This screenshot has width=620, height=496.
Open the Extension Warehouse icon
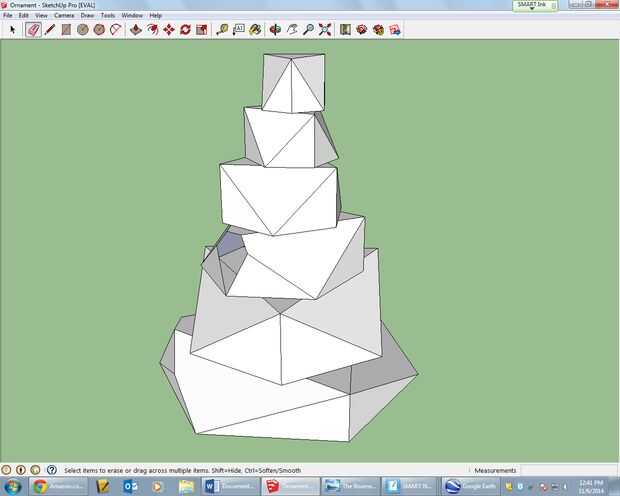coord(378,30)
